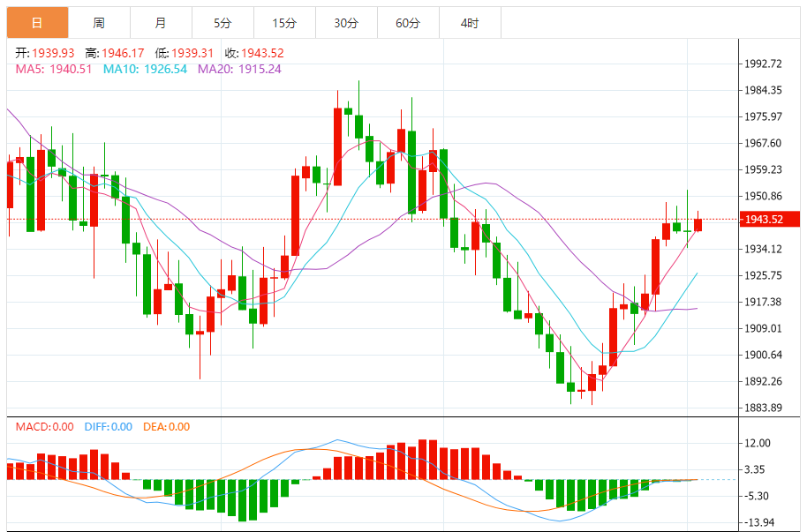
Task: Click the 1967.60 price axis label
Action: point(763,143)
